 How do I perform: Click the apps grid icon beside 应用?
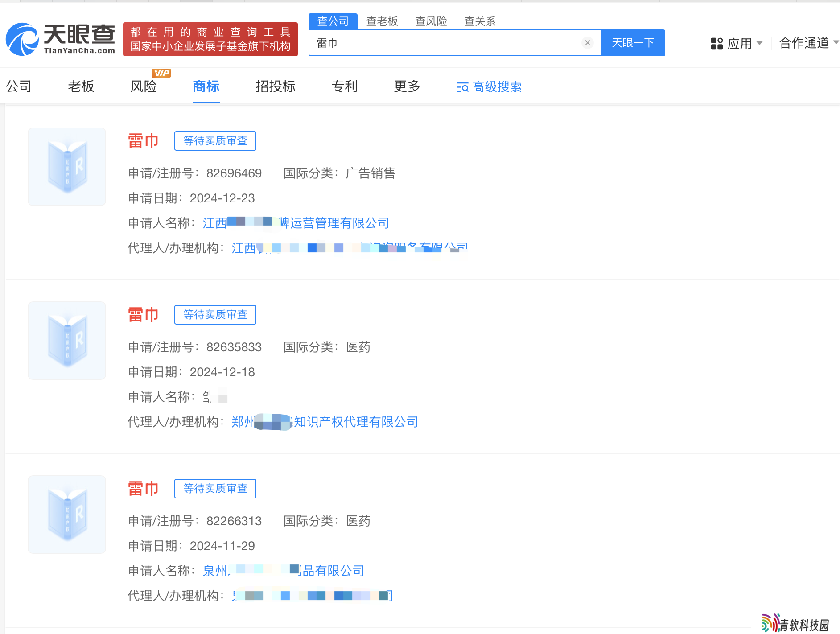coord(716,44)
